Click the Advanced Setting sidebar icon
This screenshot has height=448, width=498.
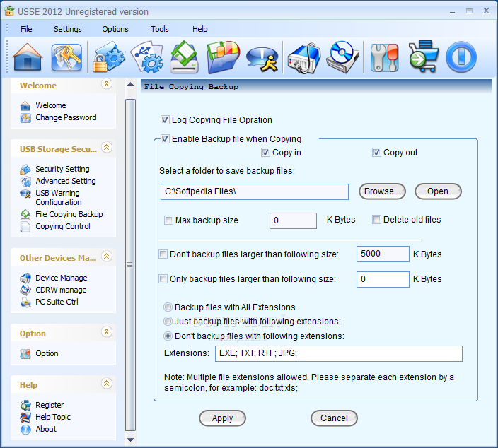click(x=25, y=182)
